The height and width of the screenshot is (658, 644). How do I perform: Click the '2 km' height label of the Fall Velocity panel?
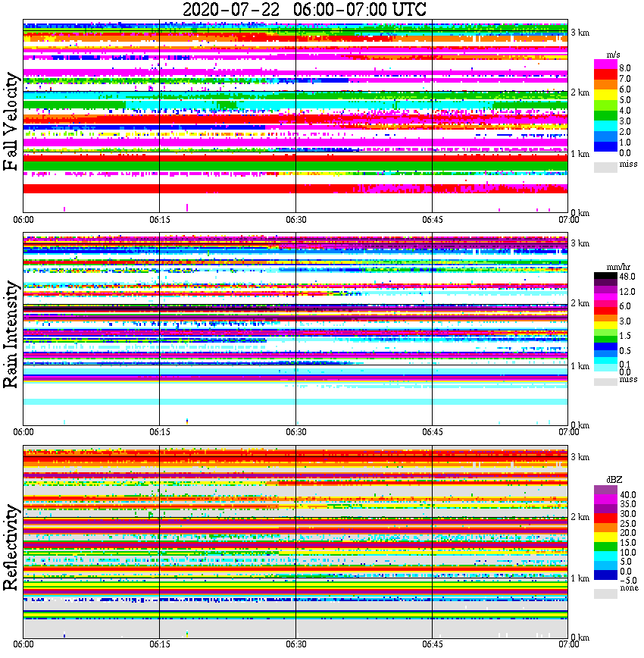580,92
